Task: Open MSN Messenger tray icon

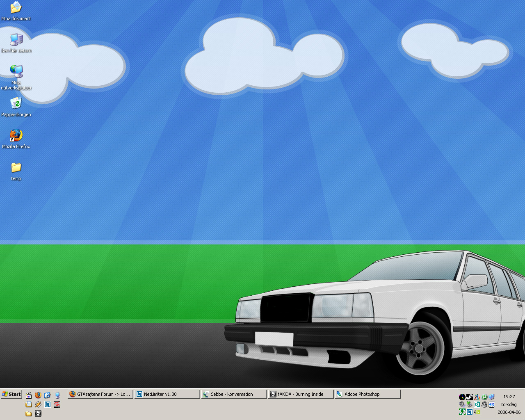Action: coord(477,397)
